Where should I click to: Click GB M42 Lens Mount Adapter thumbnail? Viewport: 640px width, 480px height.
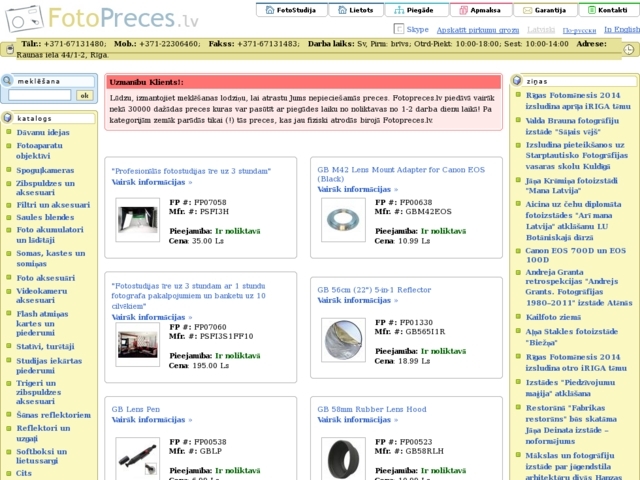click(x=345, y=220)
